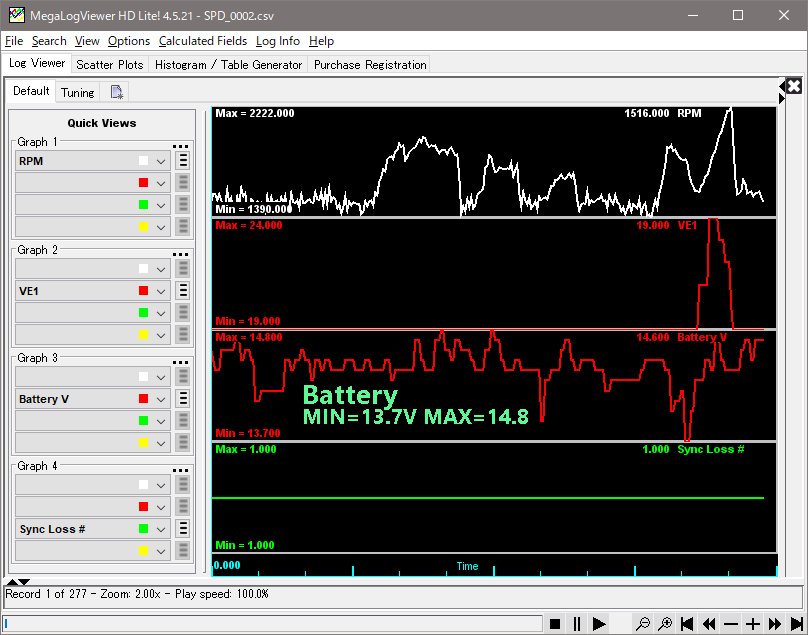Click the green Sync Loss # color swatch
This screenshot has width=808, height=635.
[x=143, y=528]
